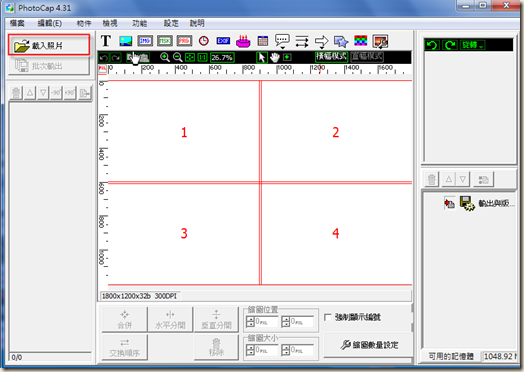Fit the canvas to the window

coord(190,57)
